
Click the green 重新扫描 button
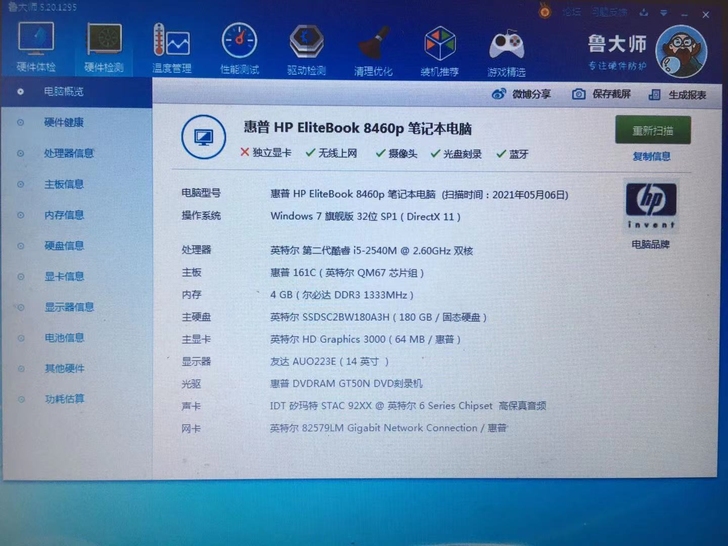coord(653,130)
